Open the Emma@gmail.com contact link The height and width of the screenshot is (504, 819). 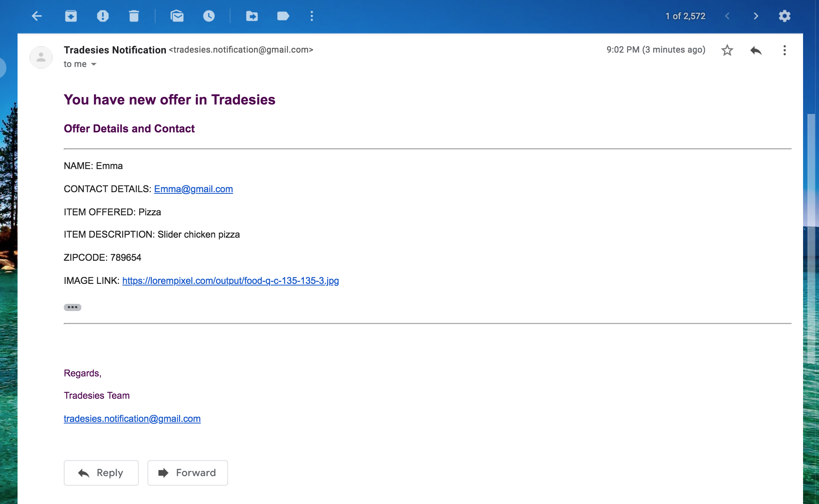(193, 189)
